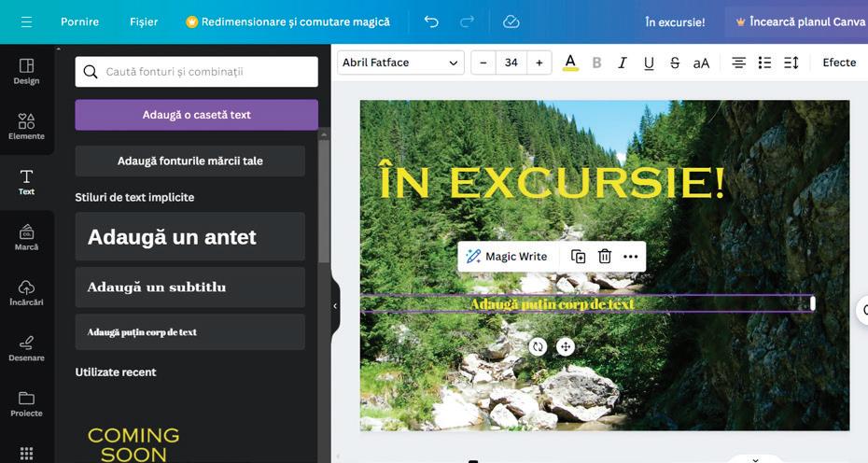Image resolution: width=868 pixels, height=463 pixels.
Task: Open Magic Write assistant
Action: coord(506,257)
